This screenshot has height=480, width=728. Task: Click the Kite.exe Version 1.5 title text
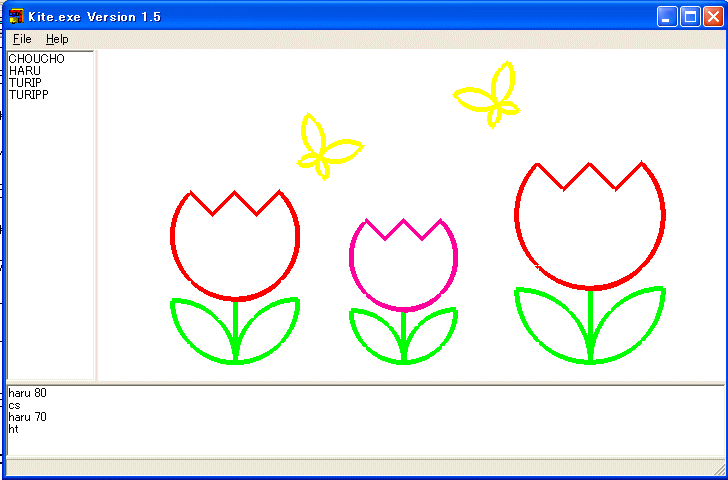tap(94, 17)
